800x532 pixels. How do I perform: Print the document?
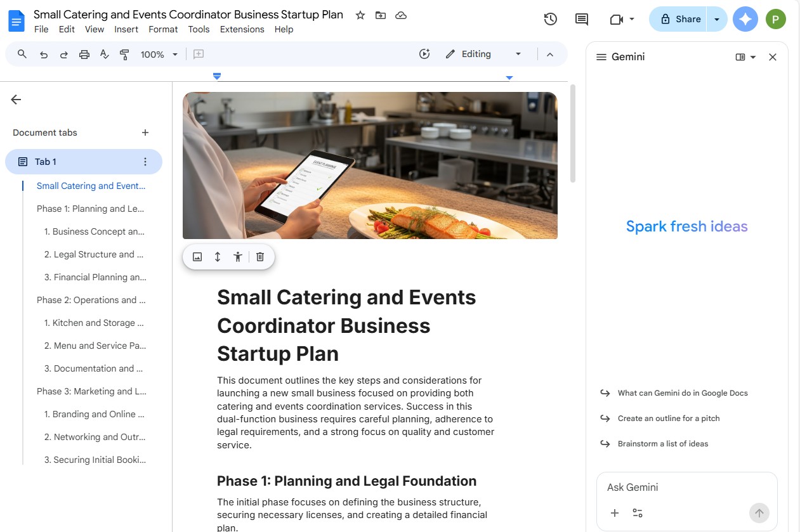pos(84,54)
